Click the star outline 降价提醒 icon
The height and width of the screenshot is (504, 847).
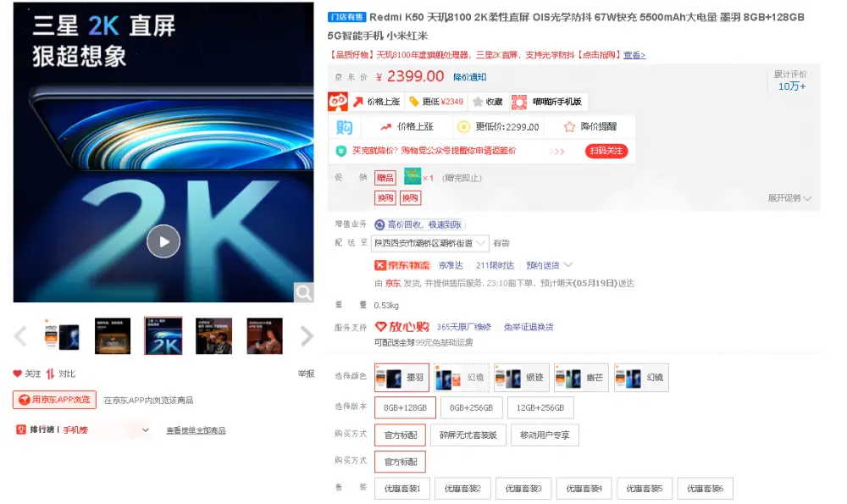click(569, 127)
